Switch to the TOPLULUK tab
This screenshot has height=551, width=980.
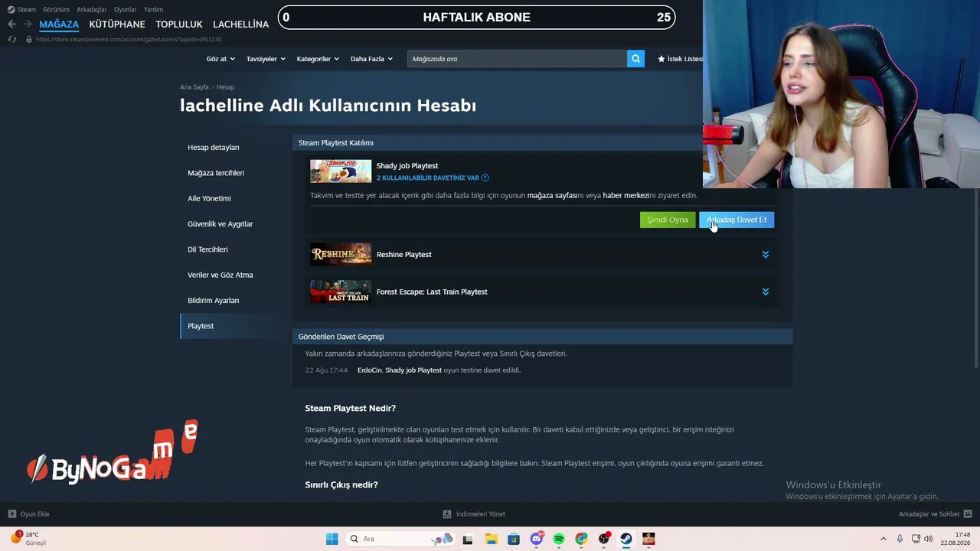(x=179, y=24)
